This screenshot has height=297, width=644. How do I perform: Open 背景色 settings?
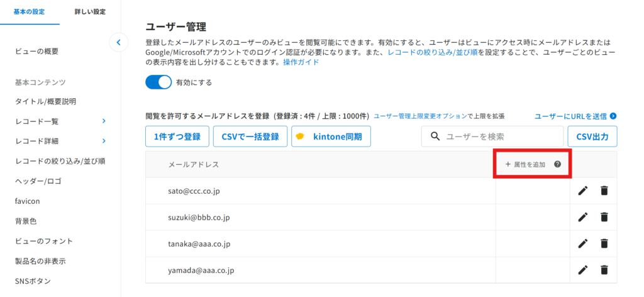click(x=26, y=221)
